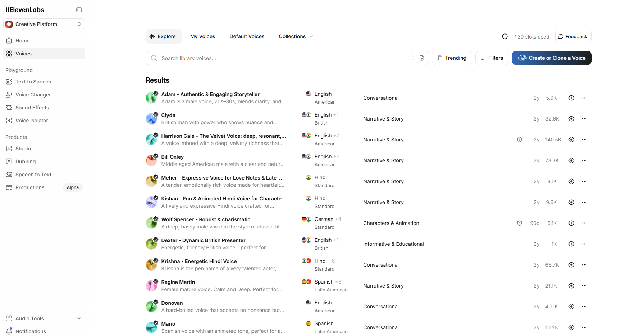The image size is (644, 335).
Task: Add Clyde voice to My Voices
Action: pos(571,119)
